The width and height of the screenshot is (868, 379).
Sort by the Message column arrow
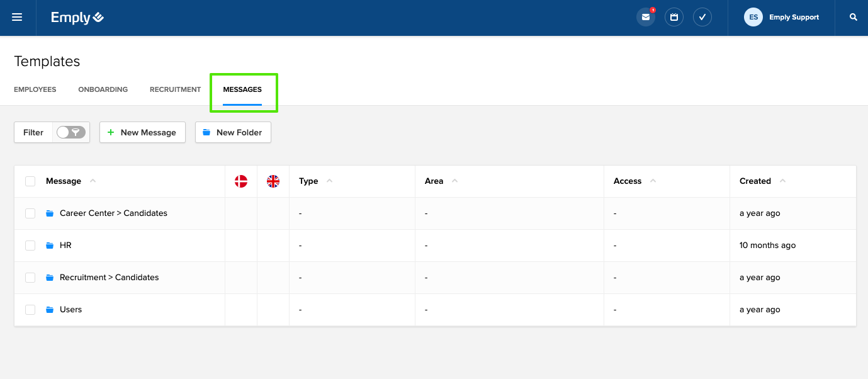(x=93, y=181)
